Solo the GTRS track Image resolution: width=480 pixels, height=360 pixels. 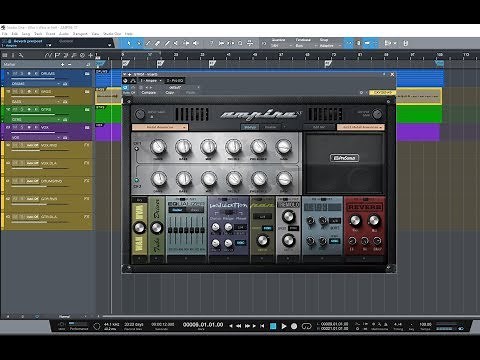pos(22,109)
